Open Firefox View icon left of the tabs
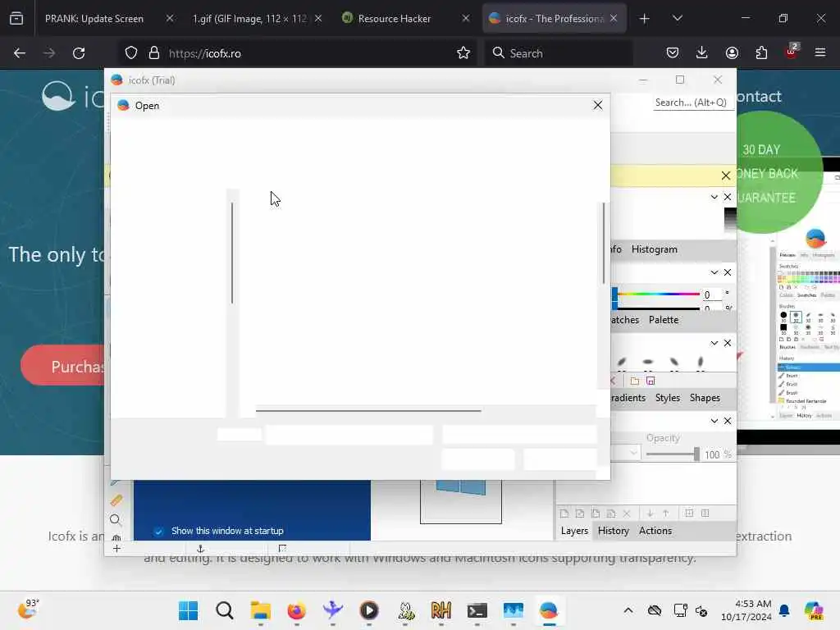The image size is (840, 630). 16,19
